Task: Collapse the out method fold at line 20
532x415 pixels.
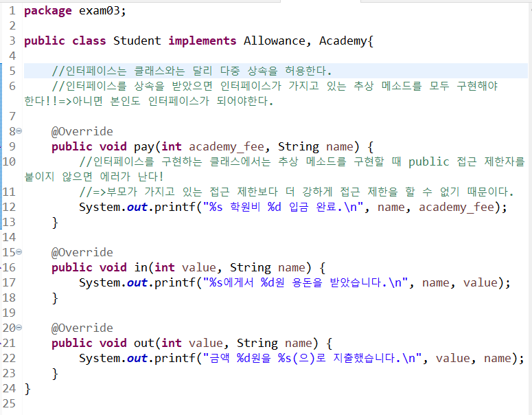Action: (19, 328)
